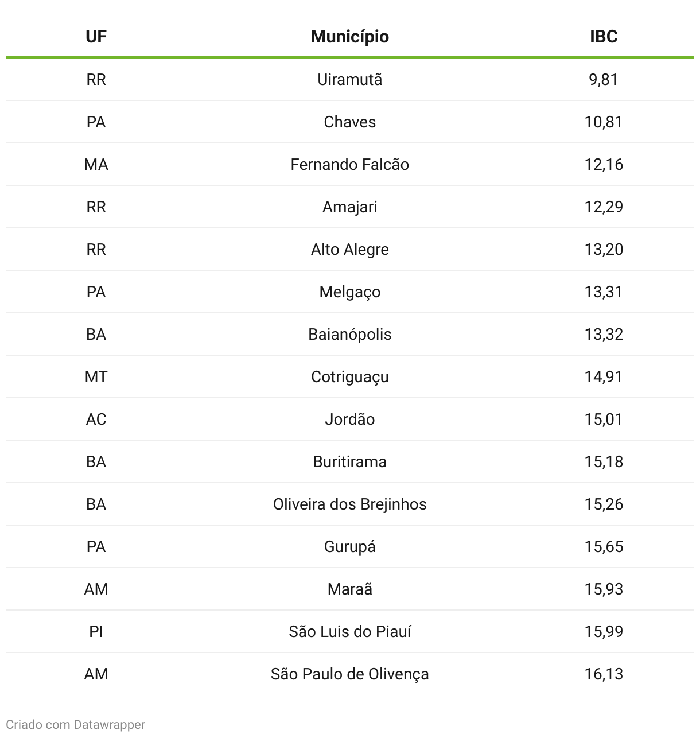Click the IBC value 15,01

coord(604,419)
